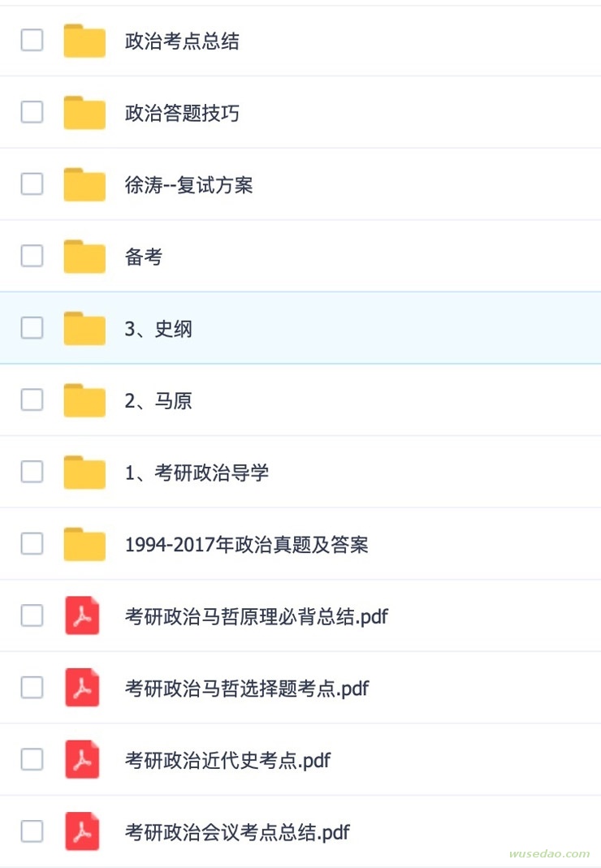Select checkbox for 考研政治马哲选择题考点.pdf

[32, 688]
